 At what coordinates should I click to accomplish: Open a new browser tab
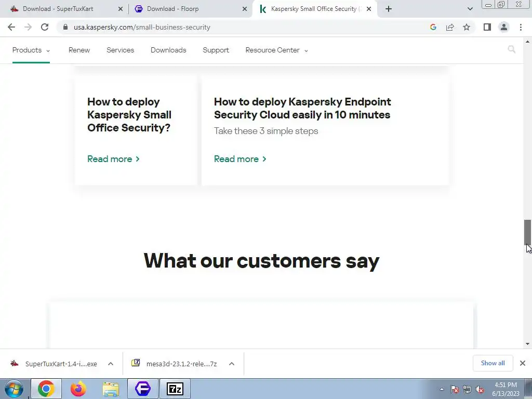point(389,9)
